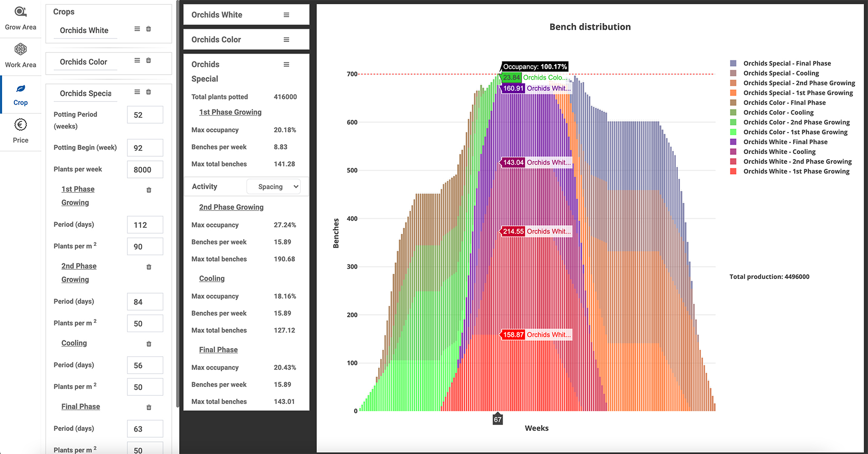Viewport: 868px width, 454px height.
Task: Open the Grow Area section icon
Action: (20, 12)
